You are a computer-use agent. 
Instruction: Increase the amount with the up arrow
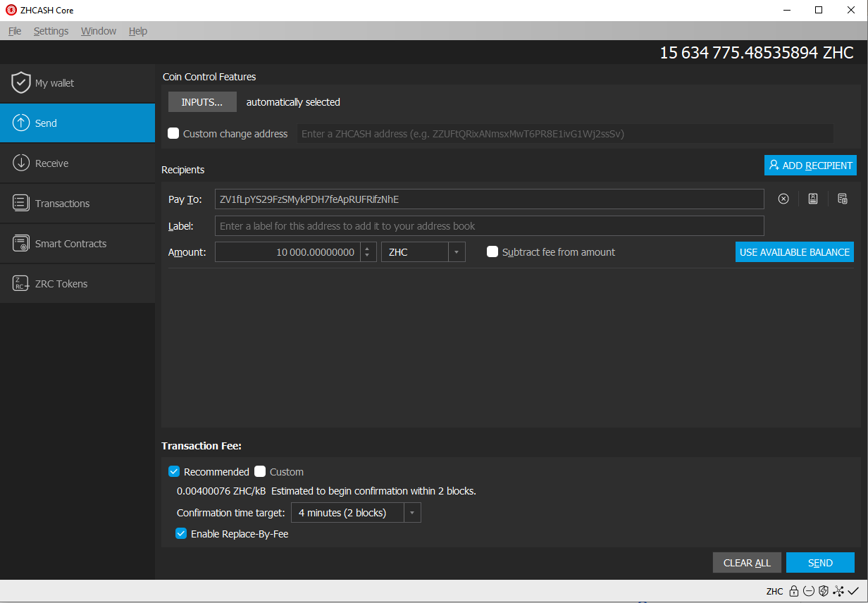click(x=367, y=248)
